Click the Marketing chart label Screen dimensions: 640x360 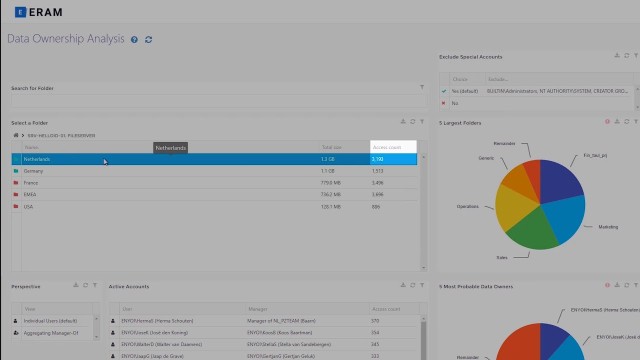(608, 227)
